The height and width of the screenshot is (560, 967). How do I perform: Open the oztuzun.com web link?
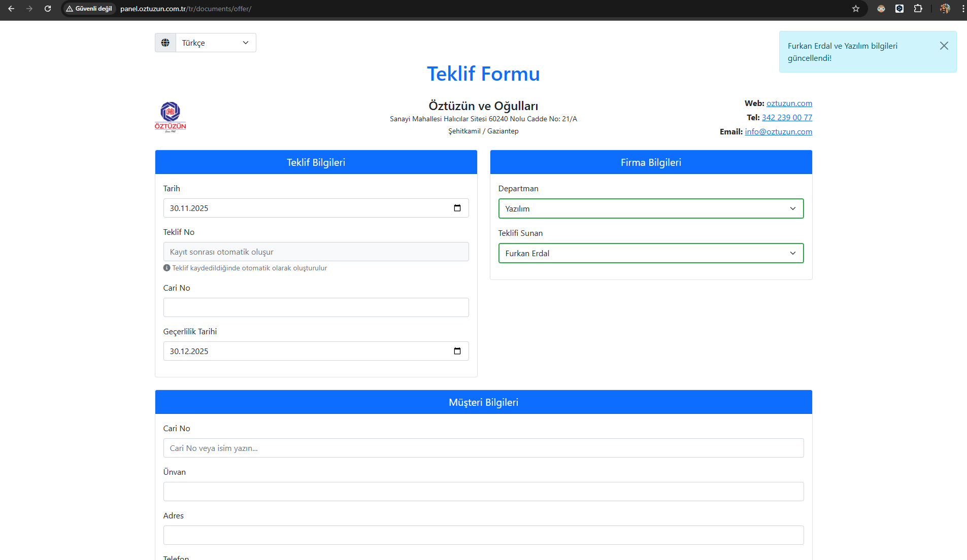pos(789,103)
